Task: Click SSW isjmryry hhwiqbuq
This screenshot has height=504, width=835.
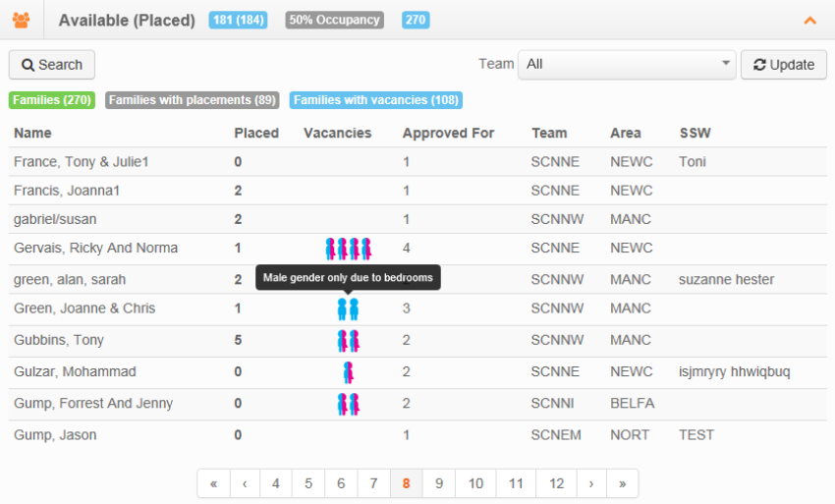Action: 735,372
